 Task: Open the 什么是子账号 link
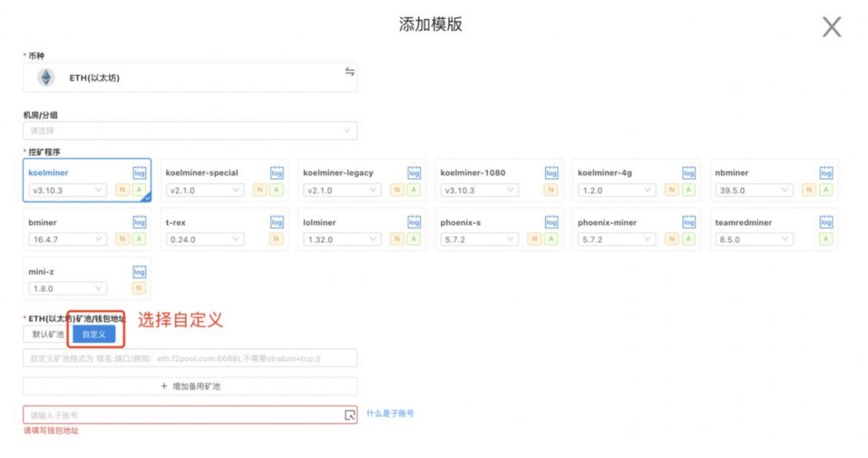390,413
